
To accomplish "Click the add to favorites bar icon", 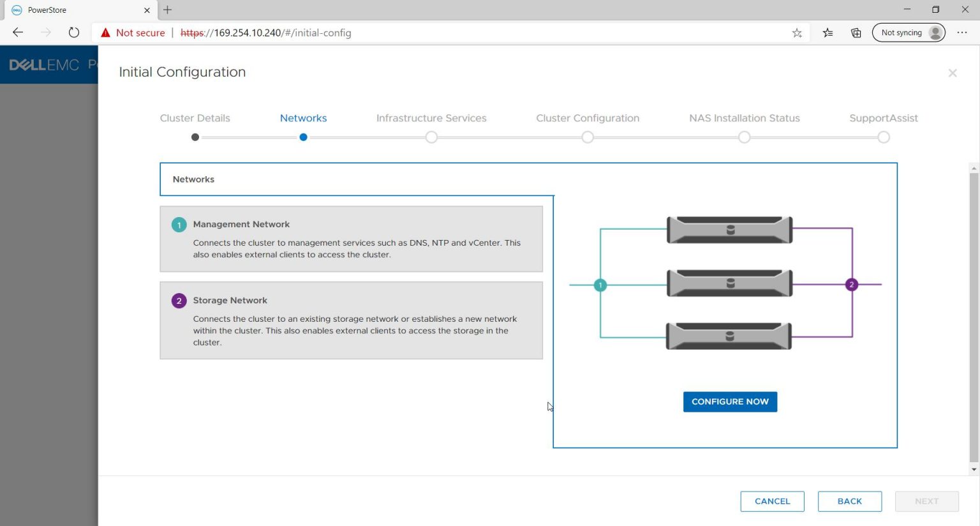I will coord(828,32).
